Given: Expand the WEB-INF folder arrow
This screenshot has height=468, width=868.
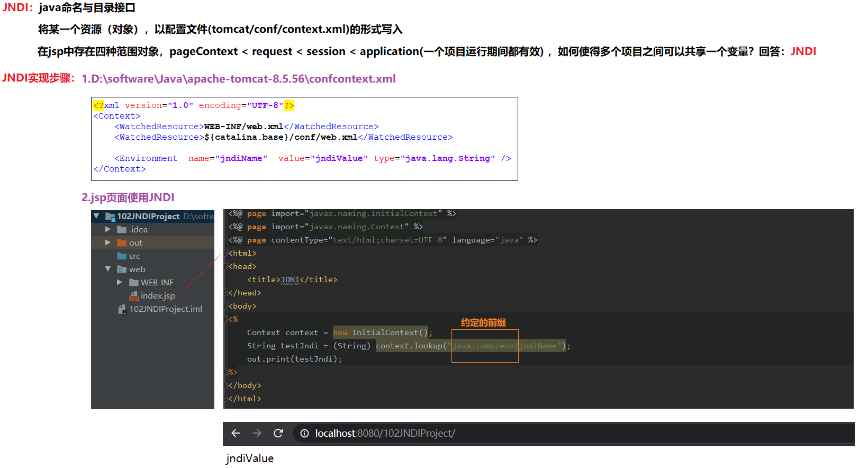Looking at the screenshot, I should click(120, 283).
